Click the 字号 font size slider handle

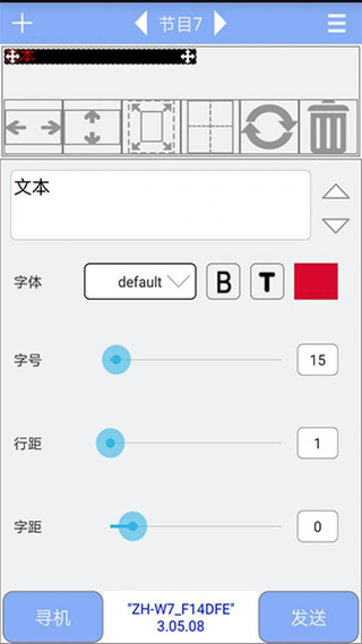116,360
